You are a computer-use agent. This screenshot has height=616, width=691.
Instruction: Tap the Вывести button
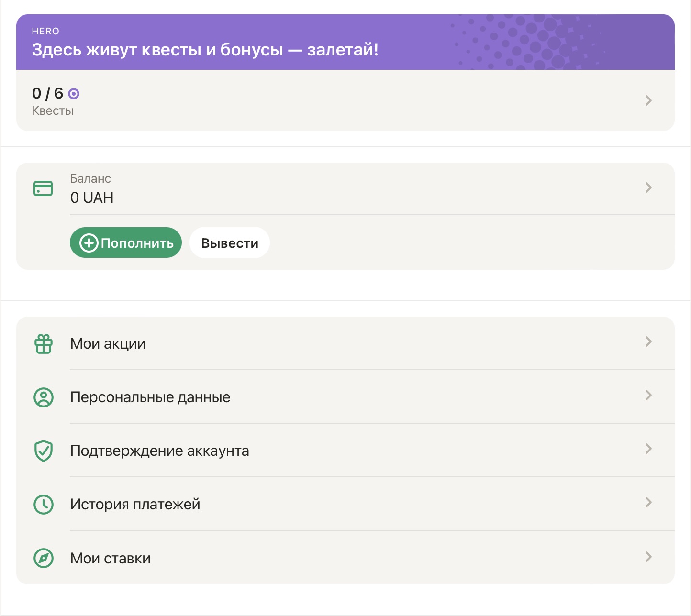[230, 242]
